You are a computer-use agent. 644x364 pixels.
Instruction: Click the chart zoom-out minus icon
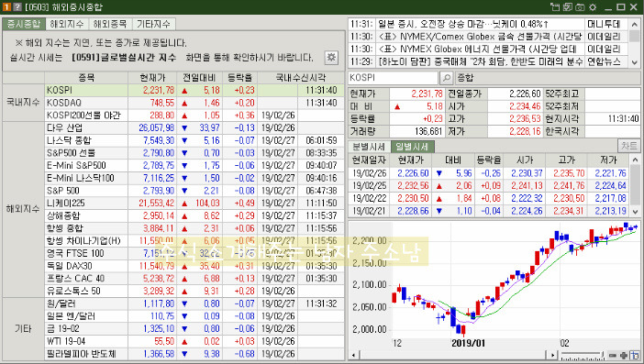coord(613,356)
